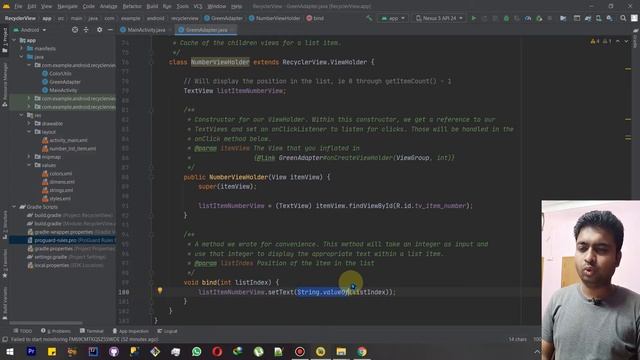Click the user account icon top right
Screen dimensions: 640x360
click(x=634, y=18)
